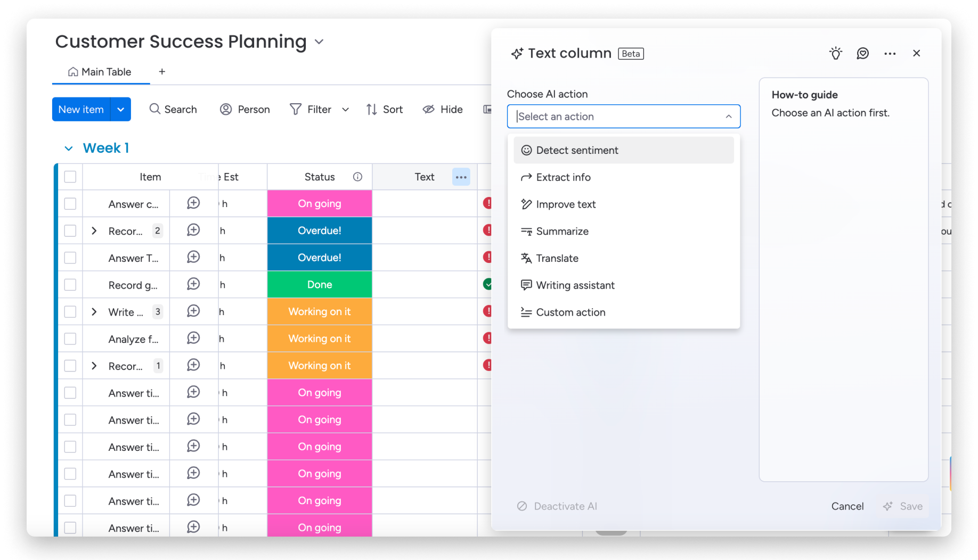Screen dimensions: 978x560
Task: Click the Save button
Action: (904, 506)
